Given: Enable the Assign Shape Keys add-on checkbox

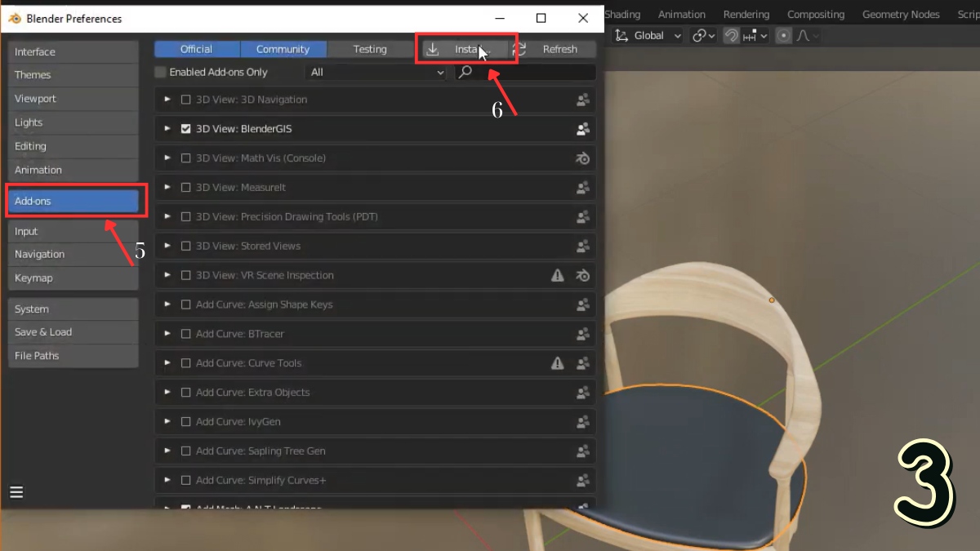Looking at the screenshot, I should tap(185, 304).
